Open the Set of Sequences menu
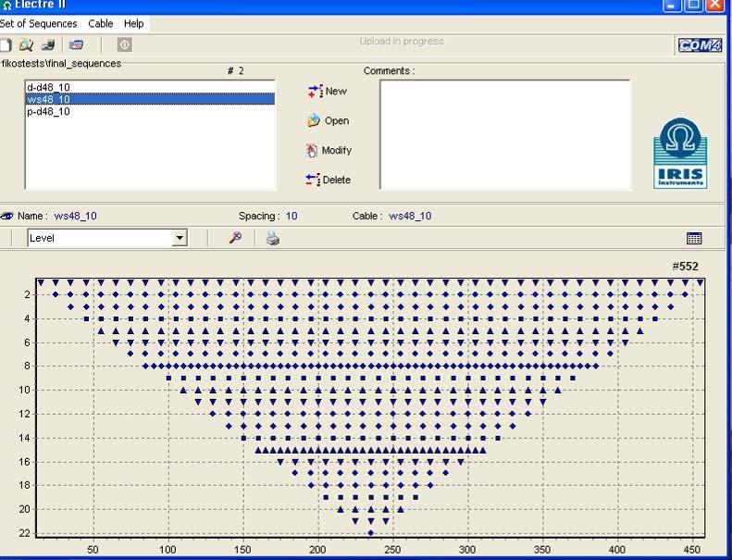 (x=38, y=23)
